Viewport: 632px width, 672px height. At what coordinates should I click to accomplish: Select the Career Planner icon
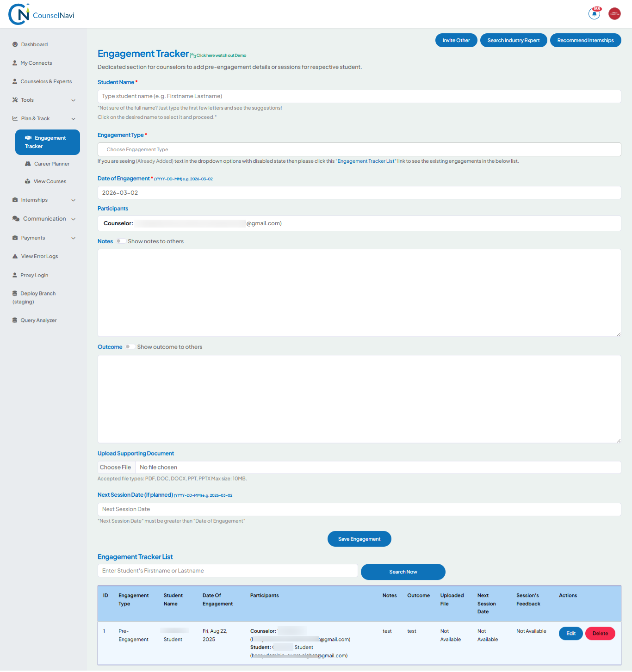pos(28,164)
